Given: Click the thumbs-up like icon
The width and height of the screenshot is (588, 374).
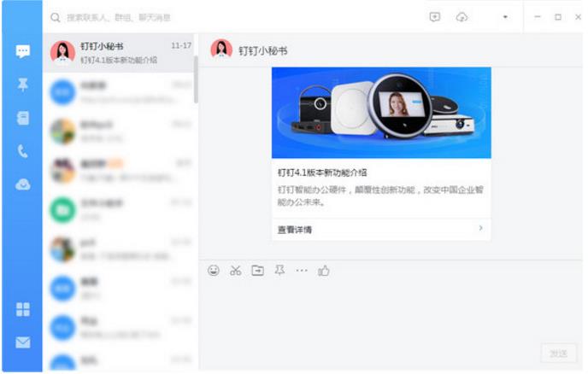Looking at the screenshot, I should coord(324,271).
